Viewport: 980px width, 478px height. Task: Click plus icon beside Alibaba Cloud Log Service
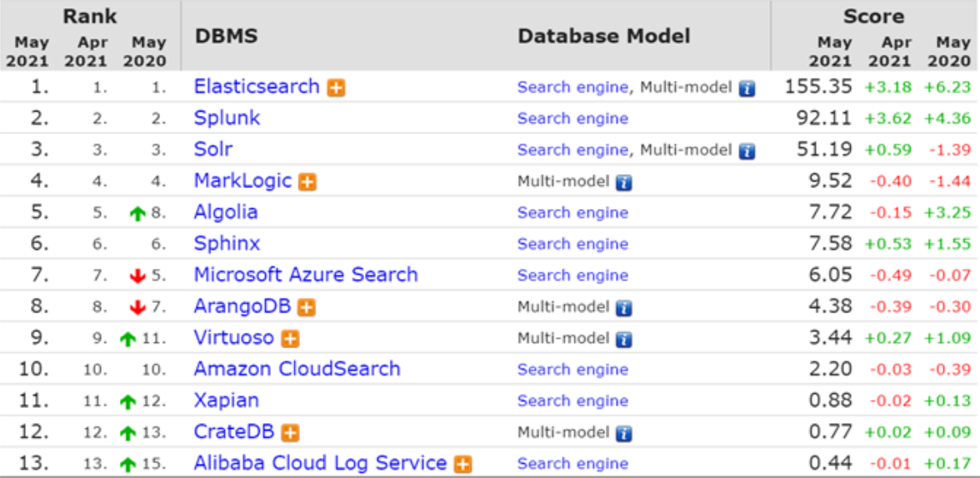(x=463, y=464)
